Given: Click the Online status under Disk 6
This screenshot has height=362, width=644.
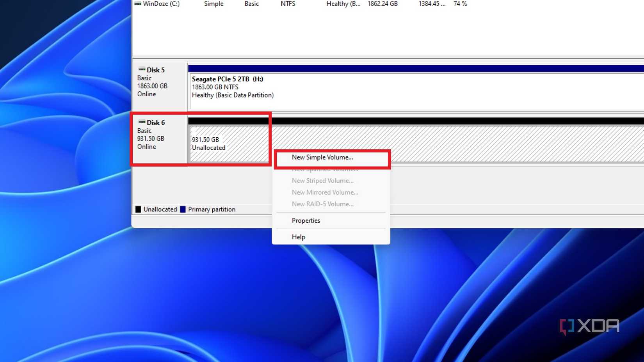Looking at the screenshot, I should 146,147.
